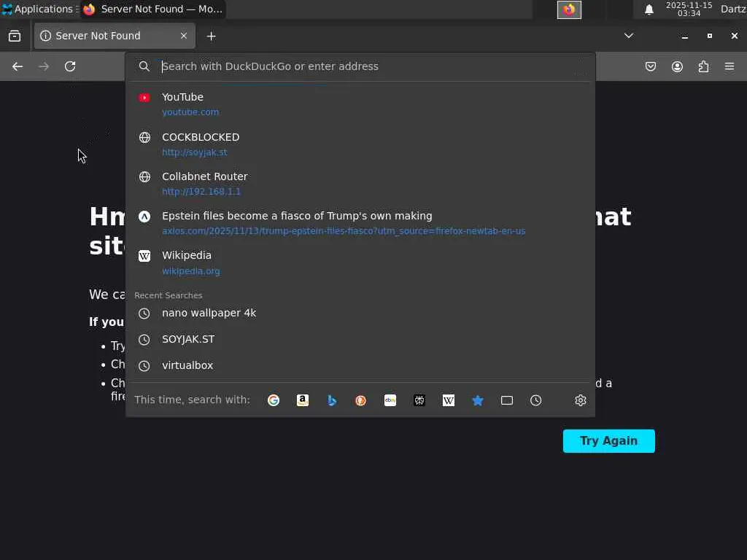The image size is (747, 560).
Task: Search this time with DuckDuckGo icon
Action: (360, 400)
